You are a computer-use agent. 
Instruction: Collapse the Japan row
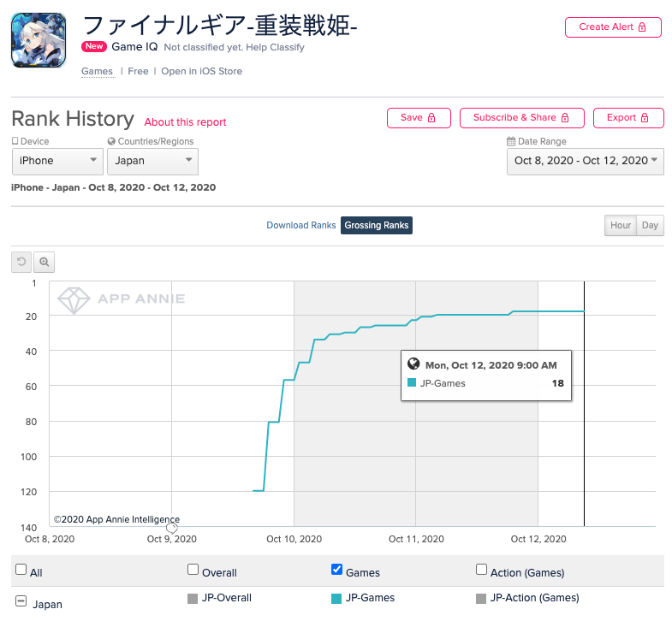(x=21, y=600)
